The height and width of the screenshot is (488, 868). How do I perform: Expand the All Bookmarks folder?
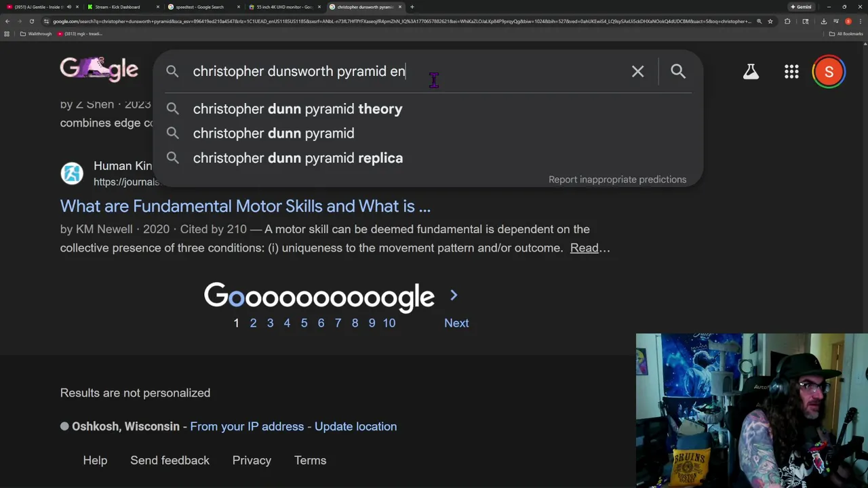point(846,34)
